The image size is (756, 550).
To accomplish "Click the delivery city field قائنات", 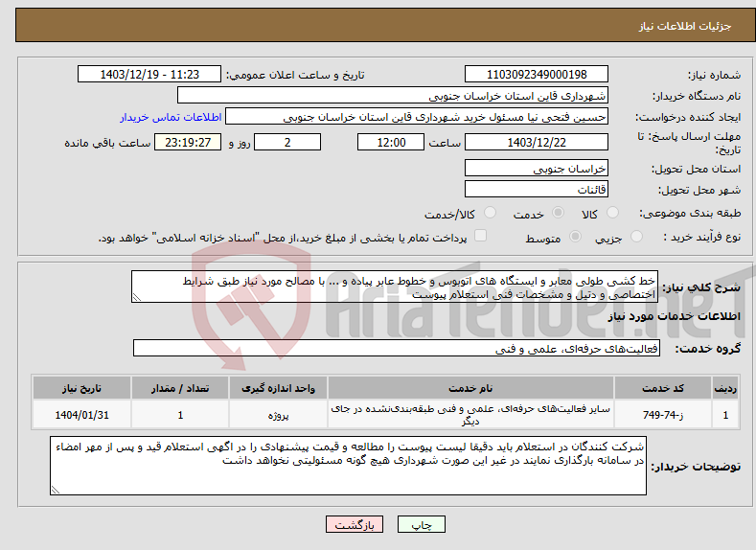I will tap(537, 189).
